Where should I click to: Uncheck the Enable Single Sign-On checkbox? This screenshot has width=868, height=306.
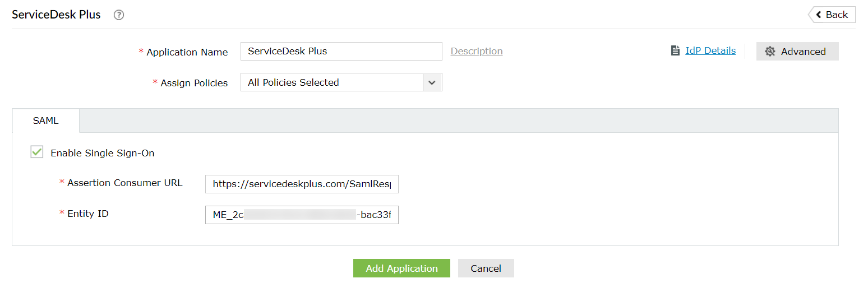pyautogui.click(x=37, y=152)
